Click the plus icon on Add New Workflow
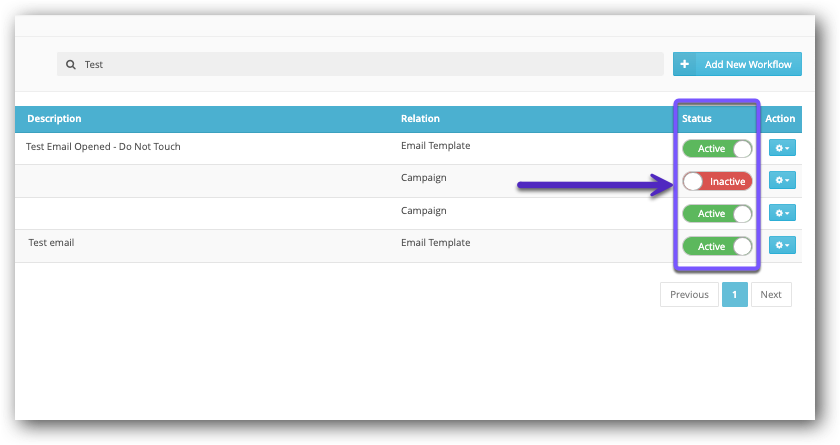 coord(685,64)
